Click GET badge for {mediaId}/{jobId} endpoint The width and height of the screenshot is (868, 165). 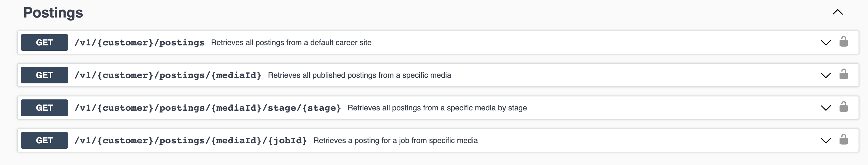[44, 140]
